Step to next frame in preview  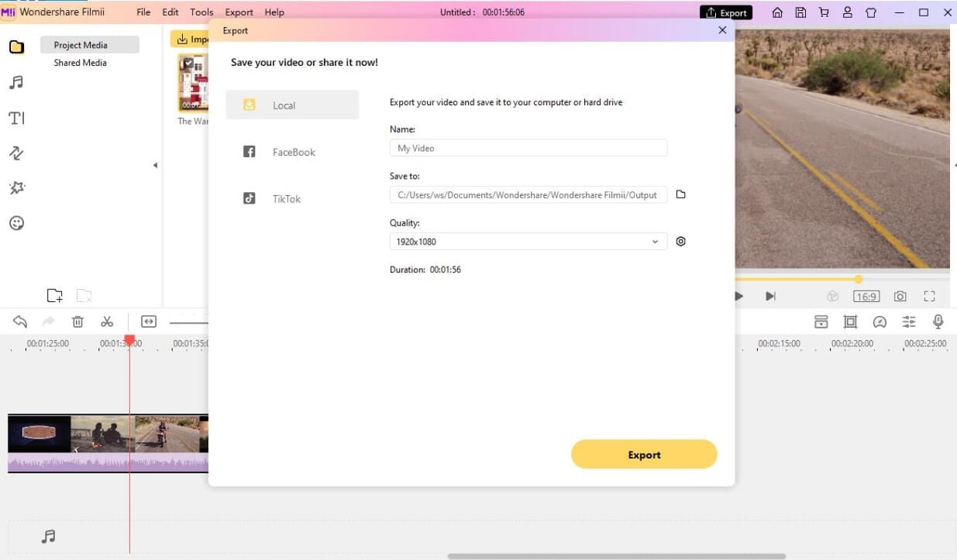click(770, 296)
